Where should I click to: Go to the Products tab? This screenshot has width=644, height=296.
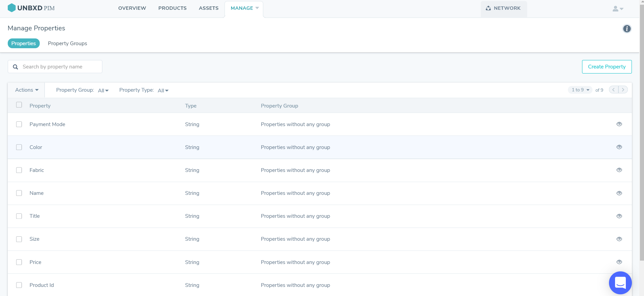(x=172, y=8)
